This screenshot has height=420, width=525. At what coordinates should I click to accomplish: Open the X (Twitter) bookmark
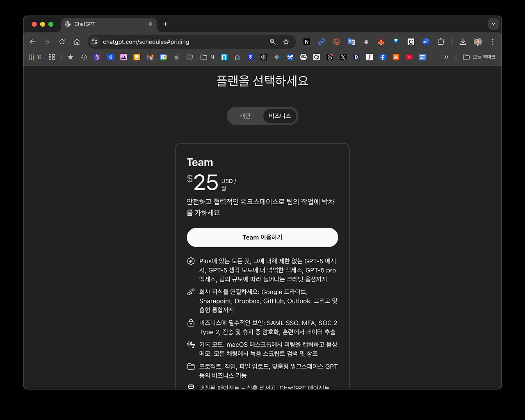[343, 57]
